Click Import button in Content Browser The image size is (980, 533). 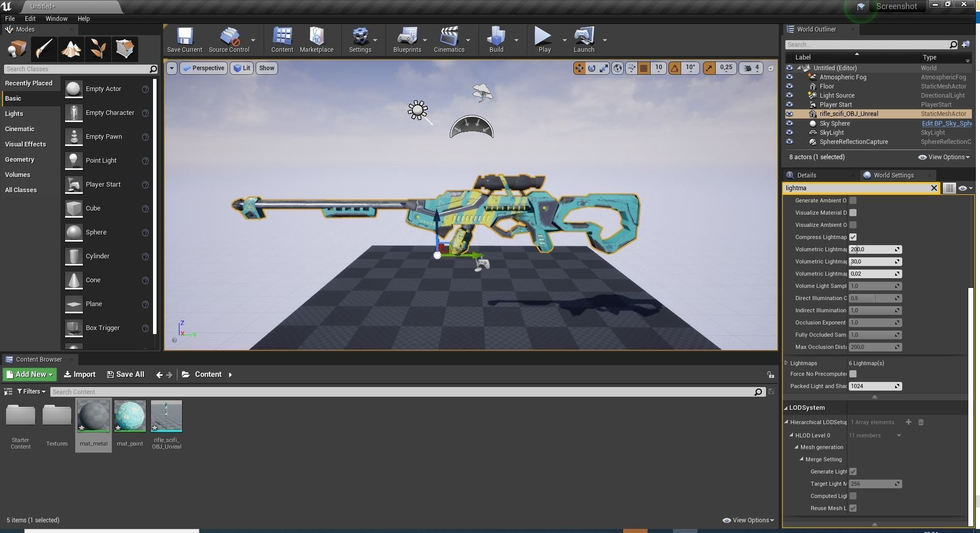point(80,374)
